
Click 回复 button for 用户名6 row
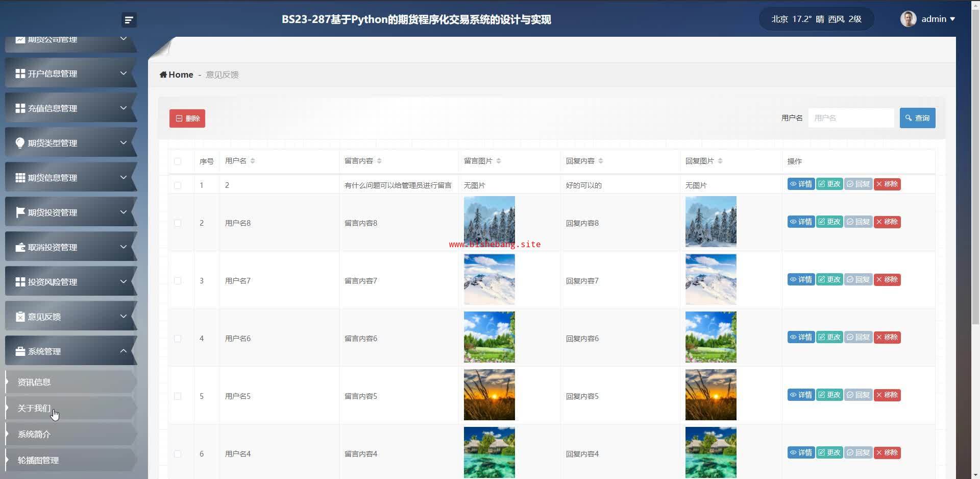pos(858,337)
